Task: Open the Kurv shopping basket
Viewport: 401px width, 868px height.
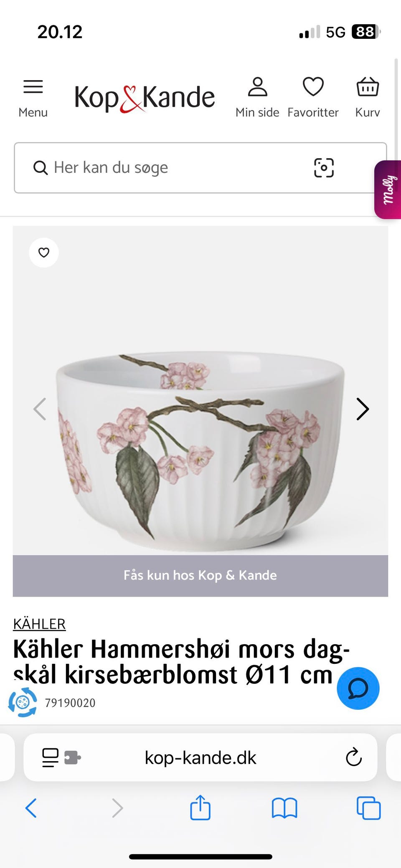Action: pyautogui.click(x=368, y=98)
